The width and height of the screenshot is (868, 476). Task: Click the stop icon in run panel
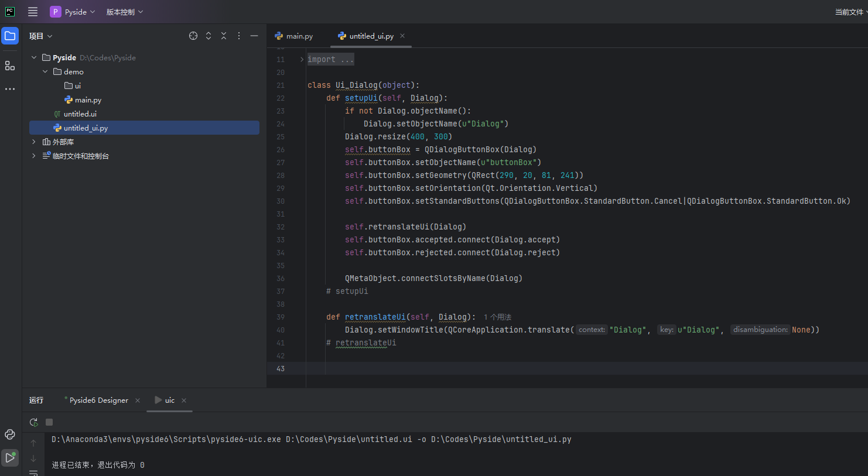[49, 422]
